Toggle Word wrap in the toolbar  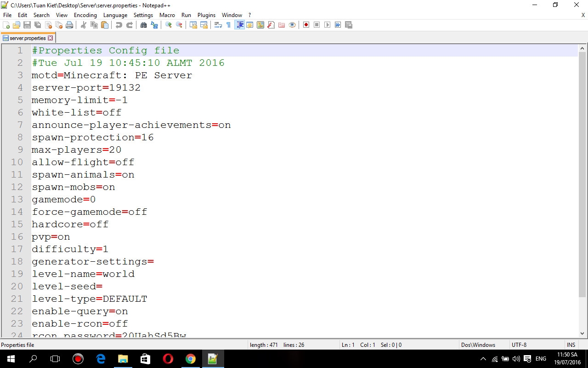(218, 25)
